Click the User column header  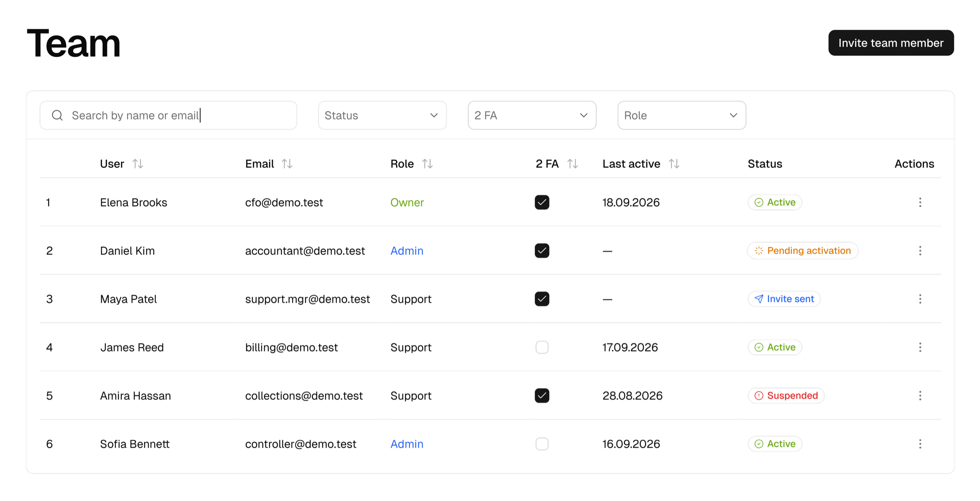[x=112, y=164]
